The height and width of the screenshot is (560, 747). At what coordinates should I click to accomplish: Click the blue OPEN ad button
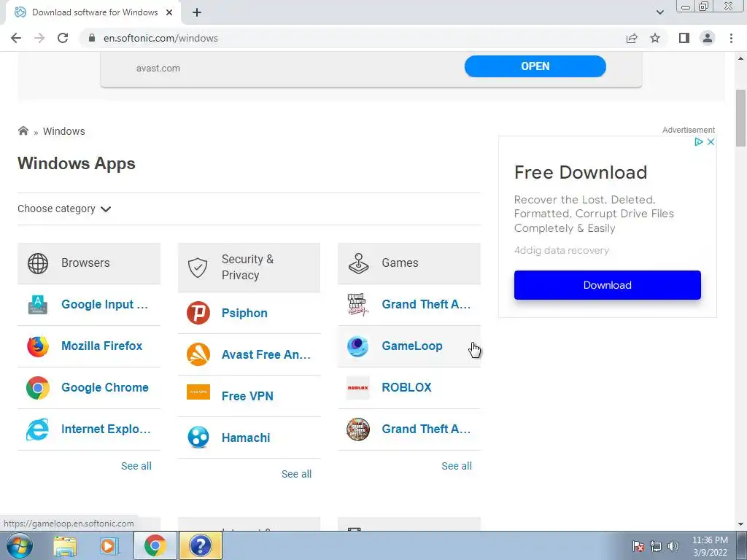coord(535,66)
